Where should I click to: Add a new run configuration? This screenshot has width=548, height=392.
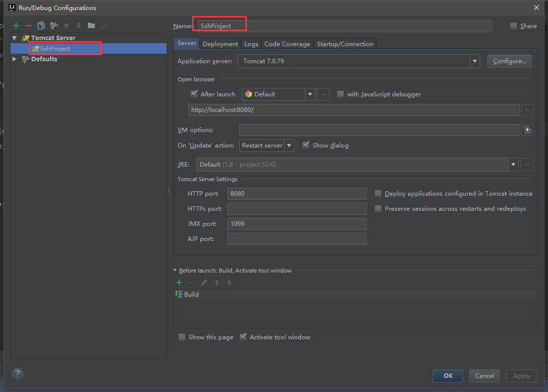(x=16, y=26)
